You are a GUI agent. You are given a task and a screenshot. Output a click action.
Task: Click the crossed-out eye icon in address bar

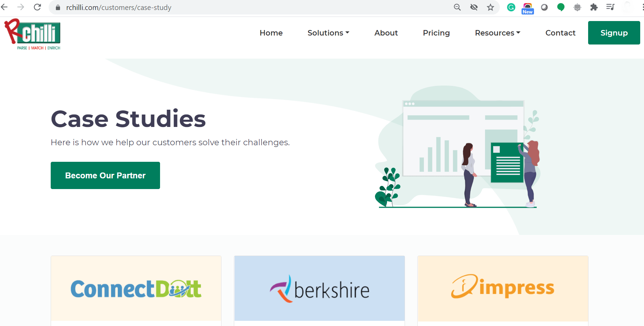tap(474, 7)
